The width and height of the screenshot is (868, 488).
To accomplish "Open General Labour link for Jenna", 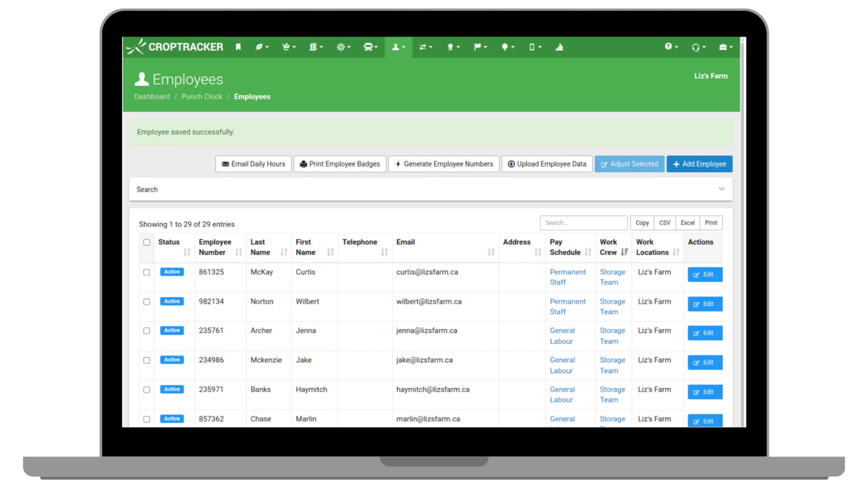I will point(562,336).
